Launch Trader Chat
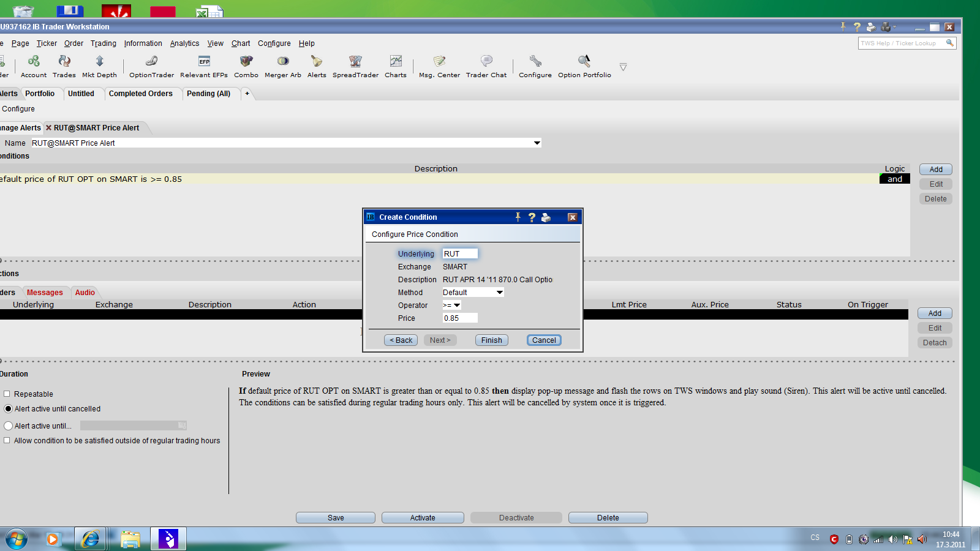Image resolution: width=980 pixels, height=551 pixels. pyautogui.click(x=486, y=66)
